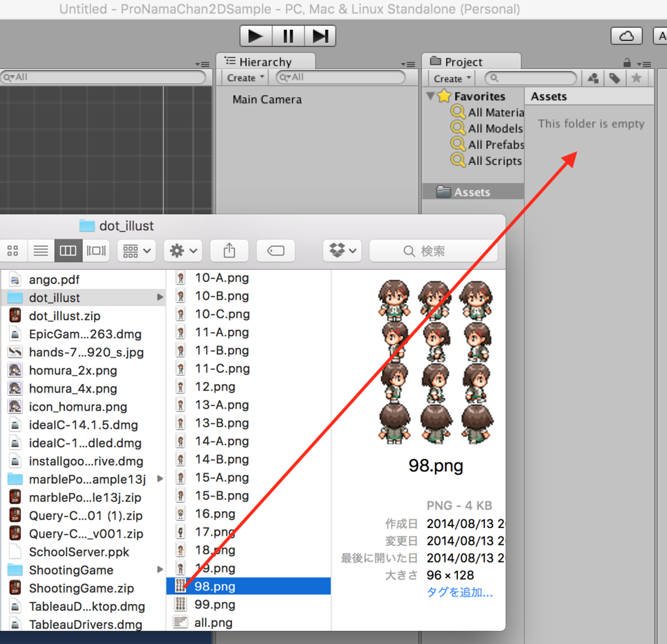Select SchoolServer.ppk file
This screenshot has width=667, height=644.
point(83,552)
